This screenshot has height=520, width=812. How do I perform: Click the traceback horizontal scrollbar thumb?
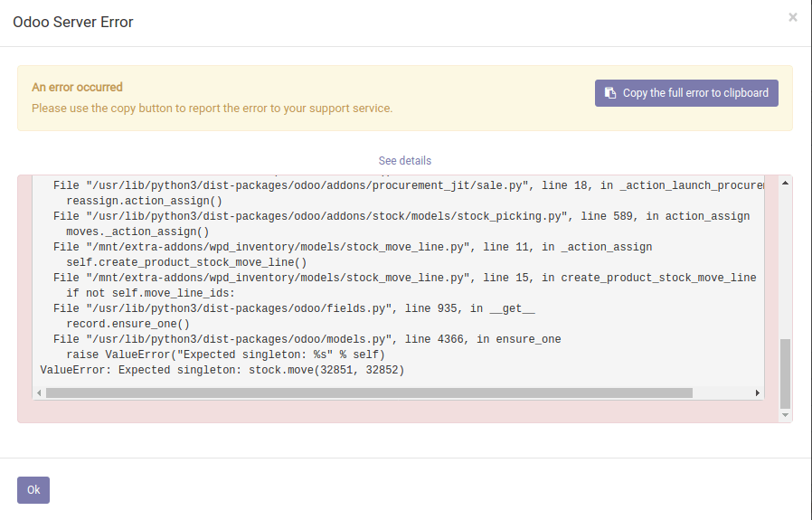tap(369, 393)
